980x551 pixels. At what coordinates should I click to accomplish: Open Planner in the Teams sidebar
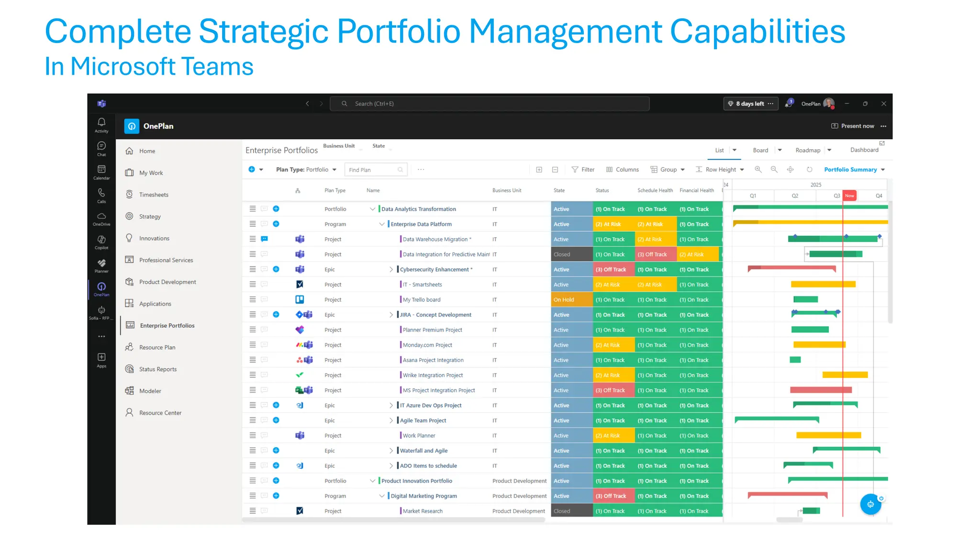tap(101, 266)
